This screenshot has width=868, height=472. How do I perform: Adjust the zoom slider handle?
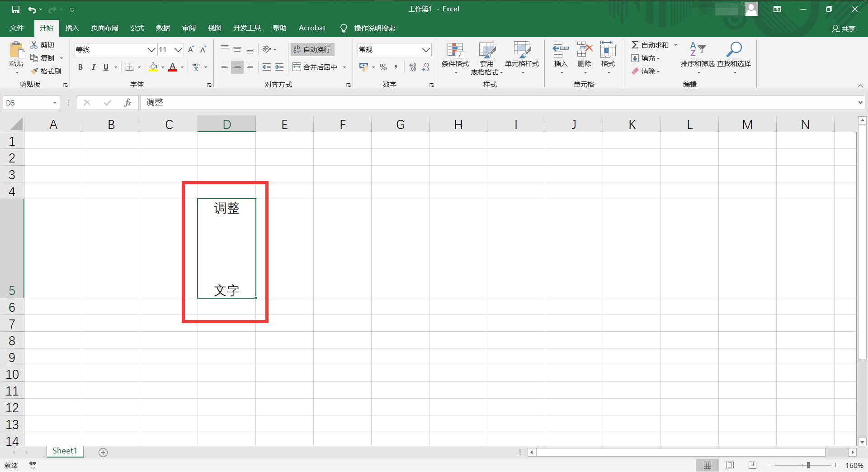tap(808, 465)
